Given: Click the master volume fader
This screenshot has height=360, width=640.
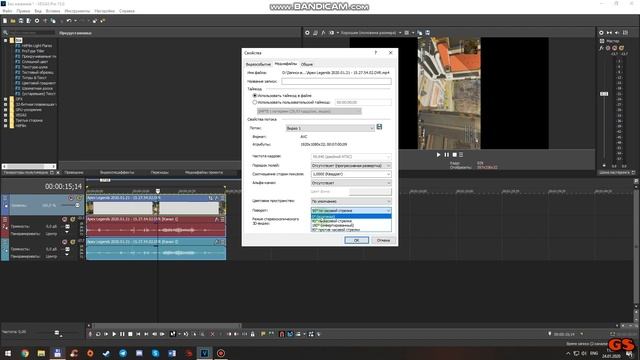Looking at the screenshot, I should (604, 94).
